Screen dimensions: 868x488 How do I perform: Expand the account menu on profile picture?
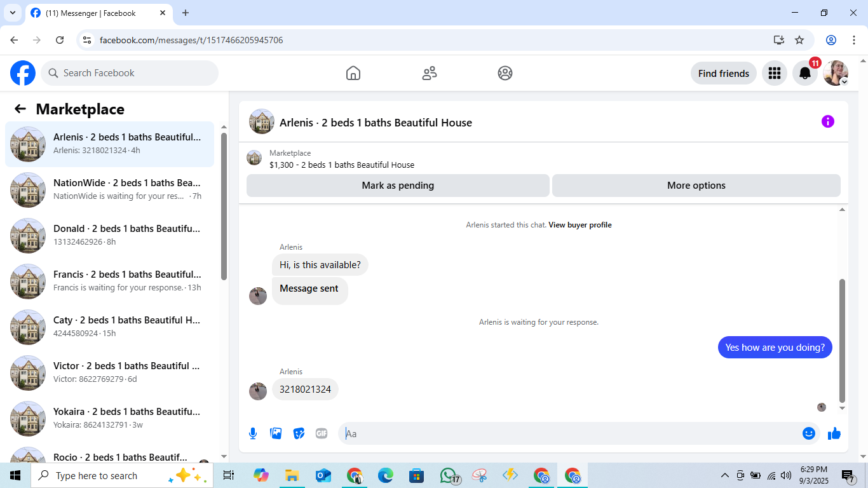(x=844, y=82)
